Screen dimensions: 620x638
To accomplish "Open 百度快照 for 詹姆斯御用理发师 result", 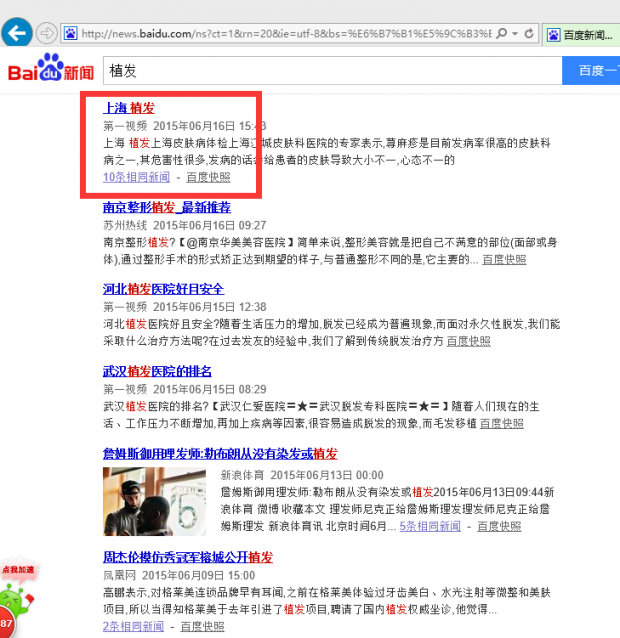I will (499, 526).
